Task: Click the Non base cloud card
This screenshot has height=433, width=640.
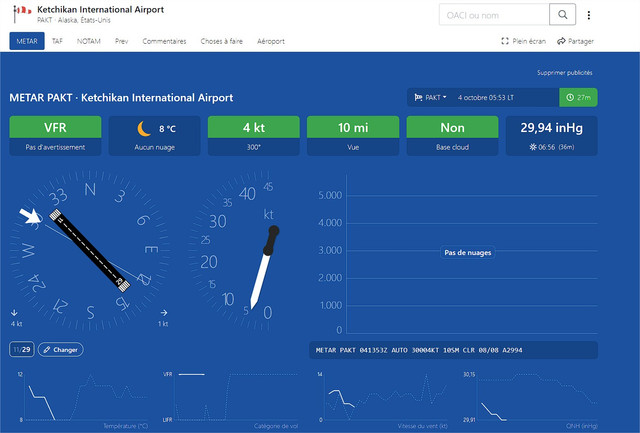Action: (x=452, y=135)
